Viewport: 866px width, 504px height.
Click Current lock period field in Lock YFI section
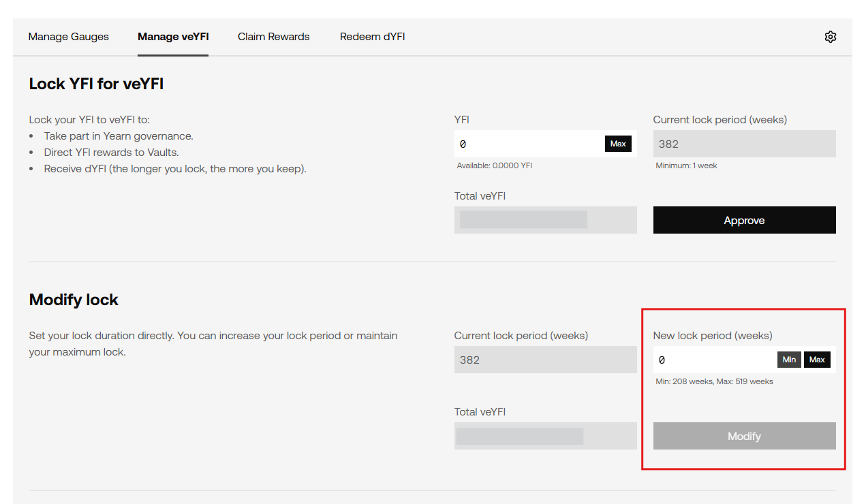[x=744, y=144]
